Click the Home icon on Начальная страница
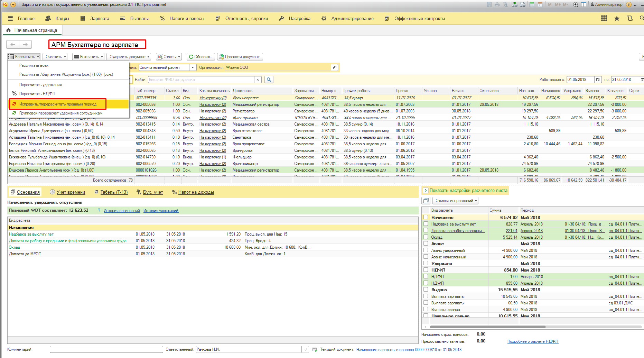 click(x=9, y=30)
